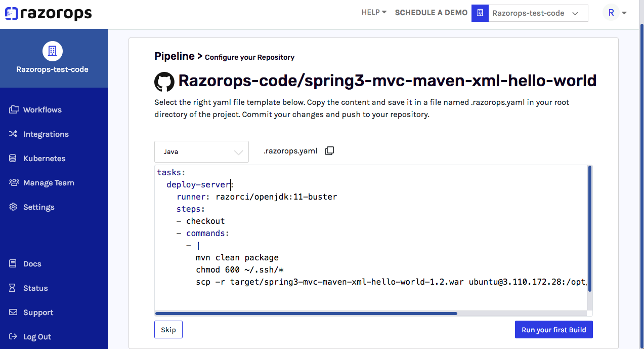644x349 pixels.
Task: Click the Run your first Build button
Action: coord(553,330)
